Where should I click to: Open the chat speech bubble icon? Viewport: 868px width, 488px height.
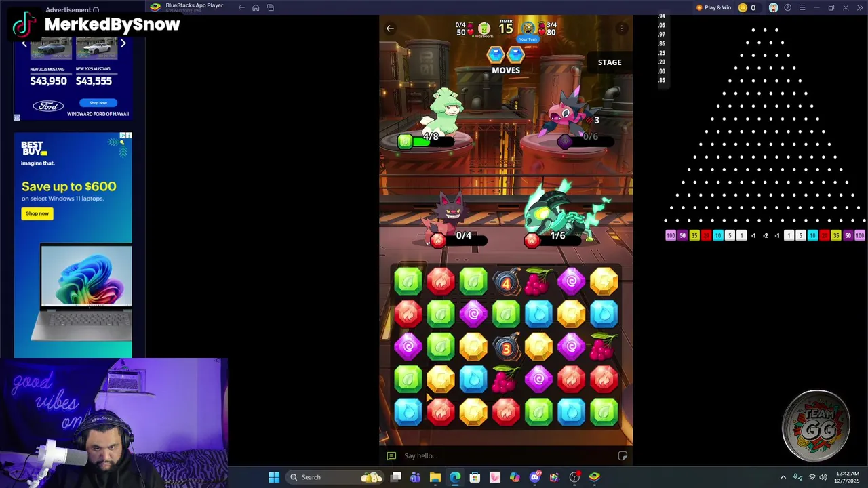(391, 456)
